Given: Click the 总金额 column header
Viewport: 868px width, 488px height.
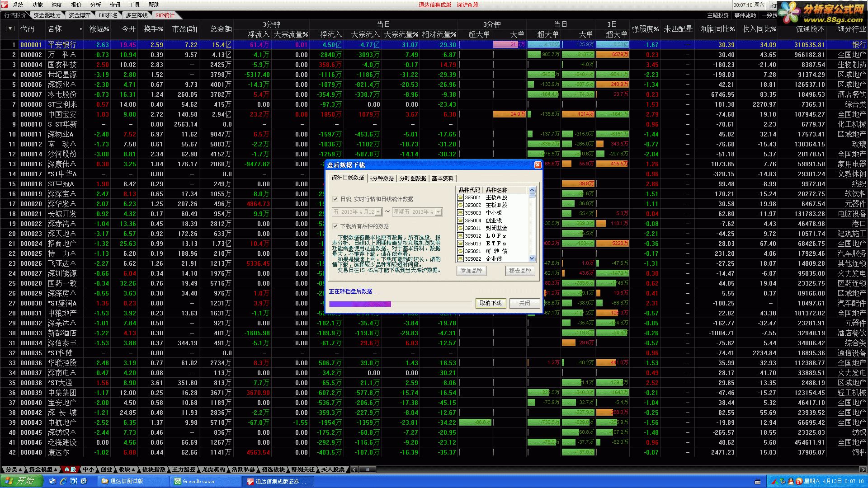Looking at the screenshot, I should pos(221,29).
